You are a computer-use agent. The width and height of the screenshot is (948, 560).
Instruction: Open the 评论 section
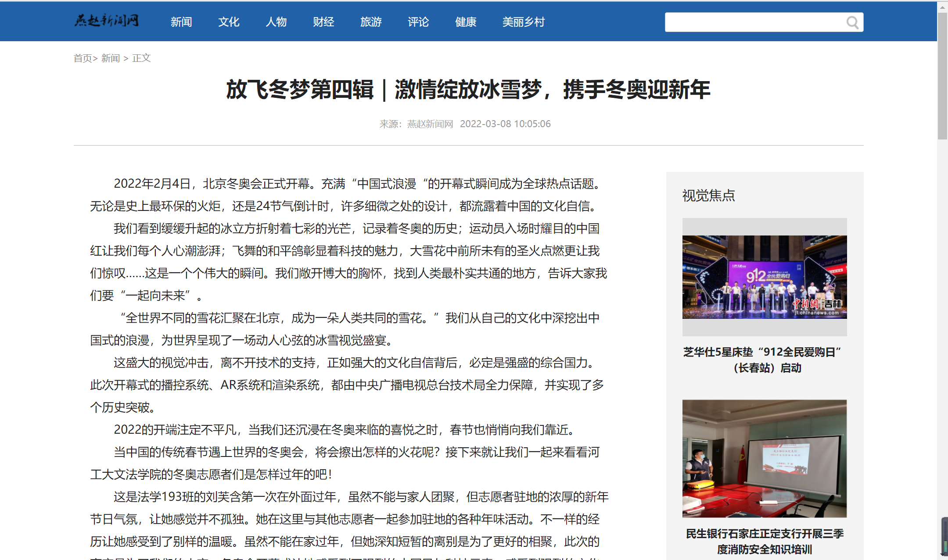click(418, 22)
